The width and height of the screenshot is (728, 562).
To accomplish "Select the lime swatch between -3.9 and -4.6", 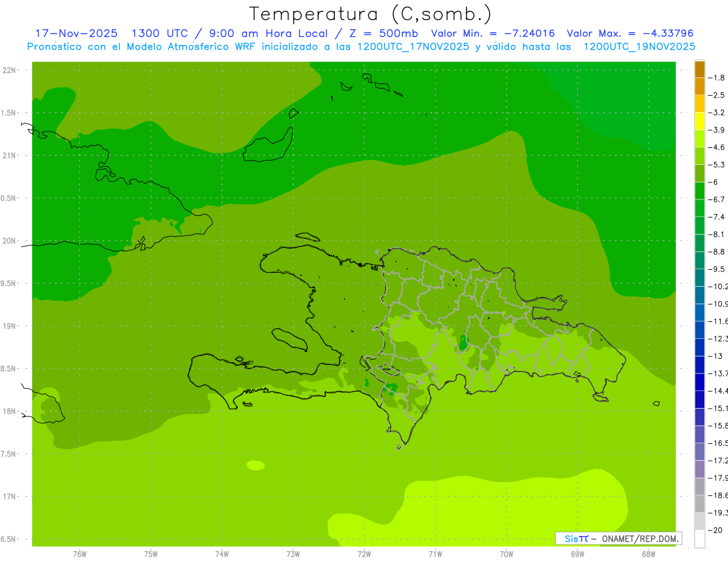I will pos(699,138).
